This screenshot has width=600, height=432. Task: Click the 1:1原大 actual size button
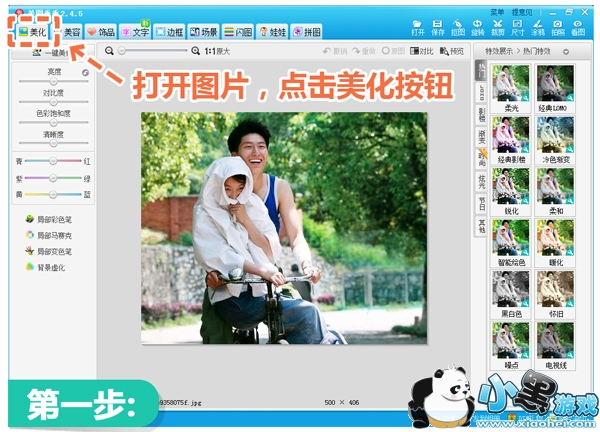point(217,51)
